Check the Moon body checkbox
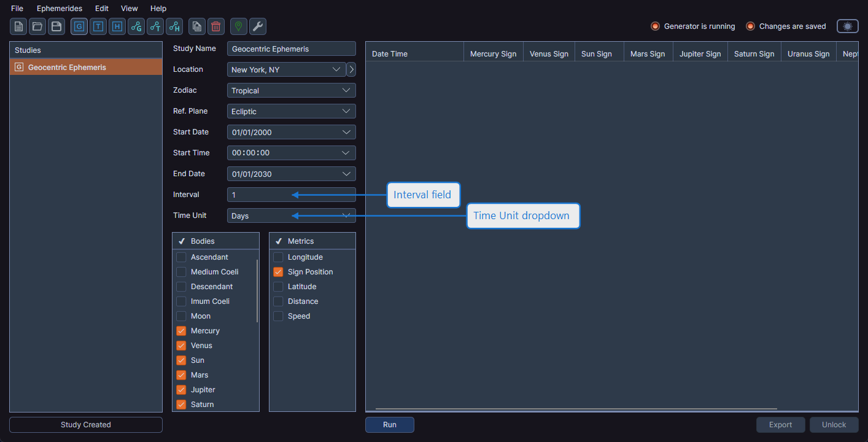Screen dimensions: 868x442 point(181,316)
